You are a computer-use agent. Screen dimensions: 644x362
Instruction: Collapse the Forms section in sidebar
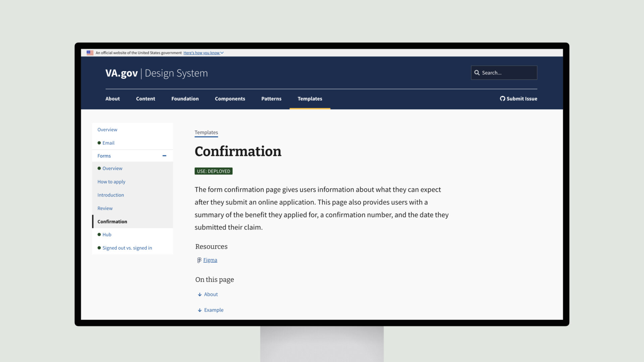pos(164,156)
